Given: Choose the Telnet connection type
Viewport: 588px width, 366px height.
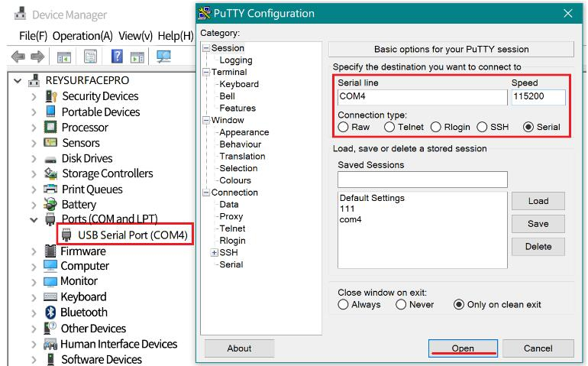Looking at the screenshot, I should pos(389,127).
